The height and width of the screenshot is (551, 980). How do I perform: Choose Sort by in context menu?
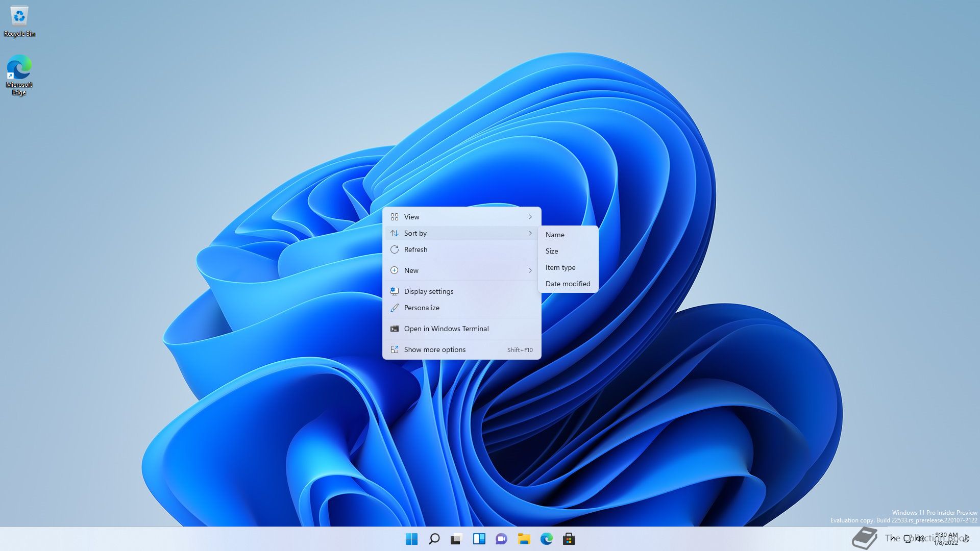click(461, 233)
